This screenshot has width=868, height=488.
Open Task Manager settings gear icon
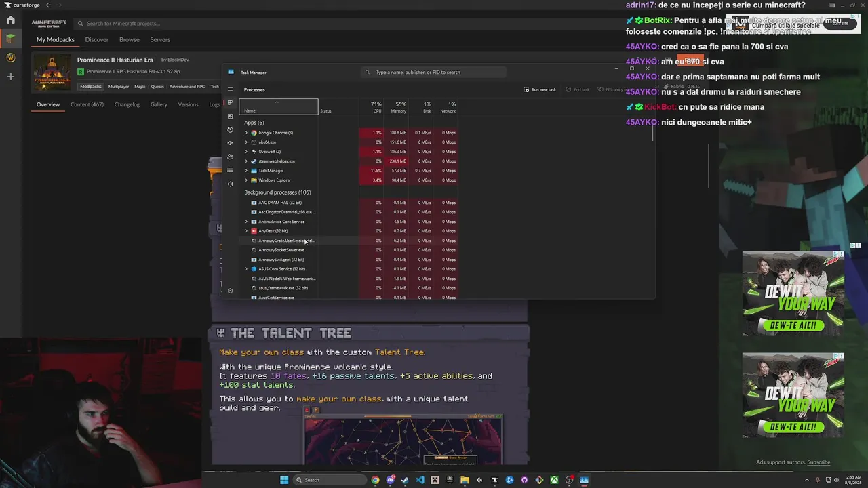click(231, 291)
